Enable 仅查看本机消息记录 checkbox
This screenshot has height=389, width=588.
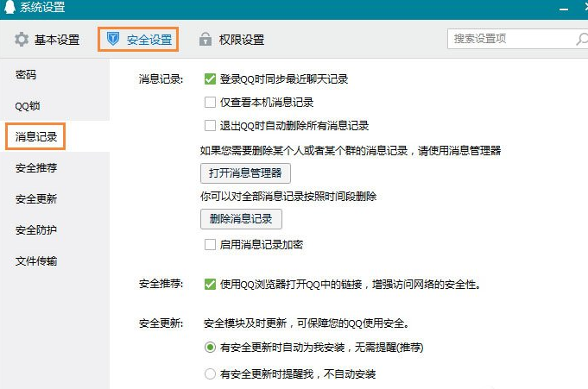click(210, 102)
